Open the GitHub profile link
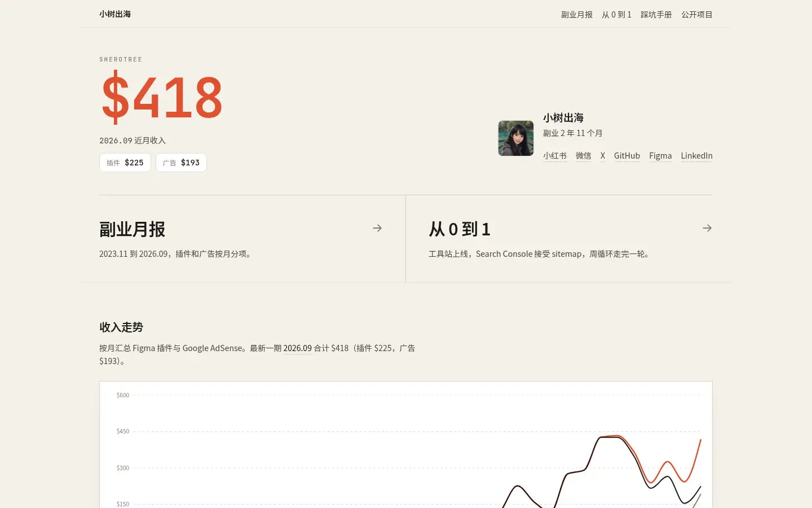 (627, 156)
